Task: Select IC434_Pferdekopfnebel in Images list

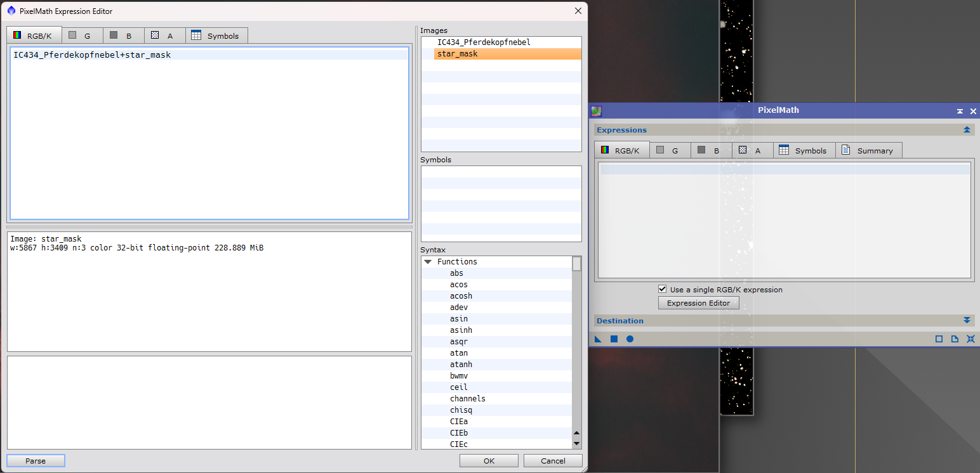Action: click(484, 42)
